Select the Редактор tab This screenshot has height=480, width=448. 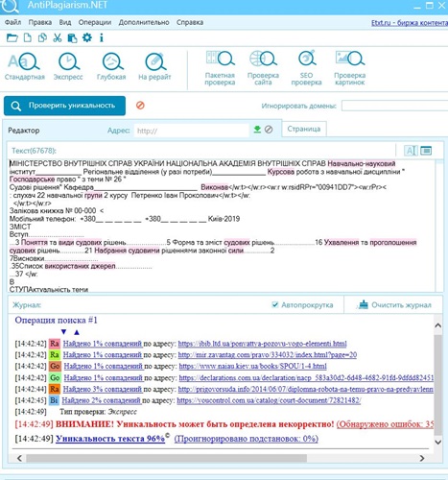(24, 131)
